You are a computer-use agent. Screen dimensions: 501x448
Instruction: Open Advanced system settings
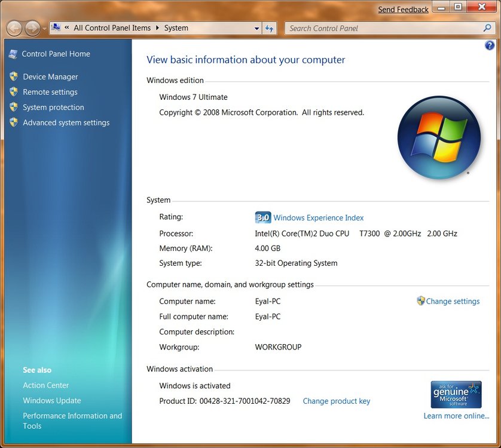pos(66,122)
